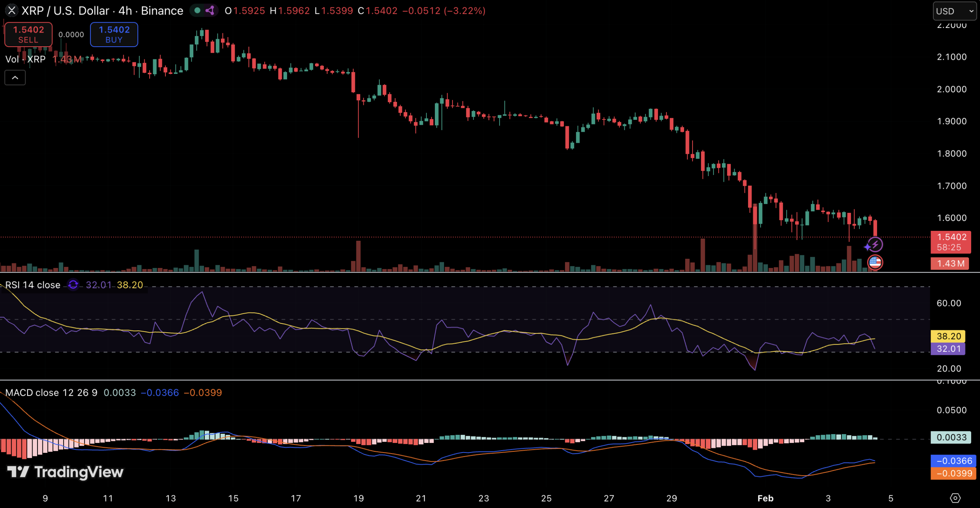Image resolution: width=980 pixels, height=508 pixels.
Task: Click Feb on the date axis
Action: click(x=766, y=498)
